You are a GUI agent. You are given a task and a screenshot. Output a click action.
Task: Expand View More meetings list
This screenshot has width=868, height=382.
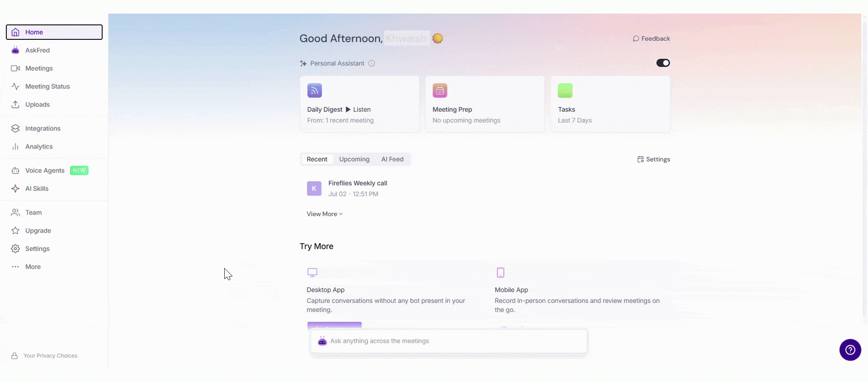[x=325, y=214]
